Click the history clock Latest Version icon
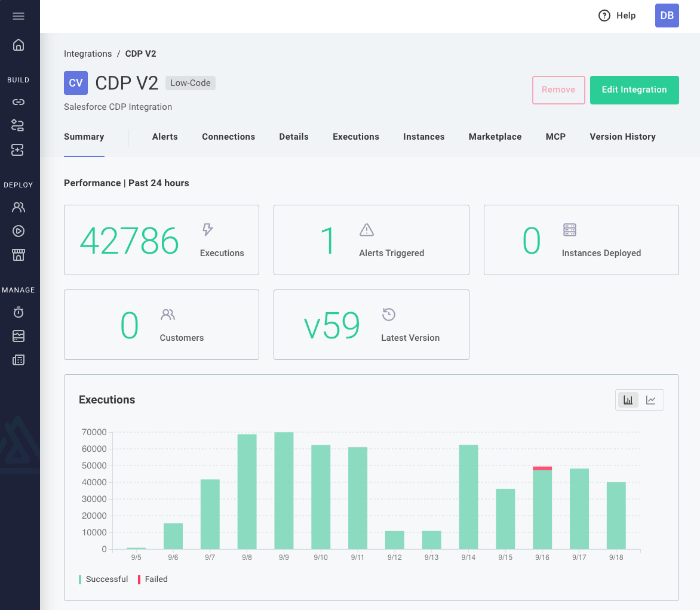 (x=389, y=315)
